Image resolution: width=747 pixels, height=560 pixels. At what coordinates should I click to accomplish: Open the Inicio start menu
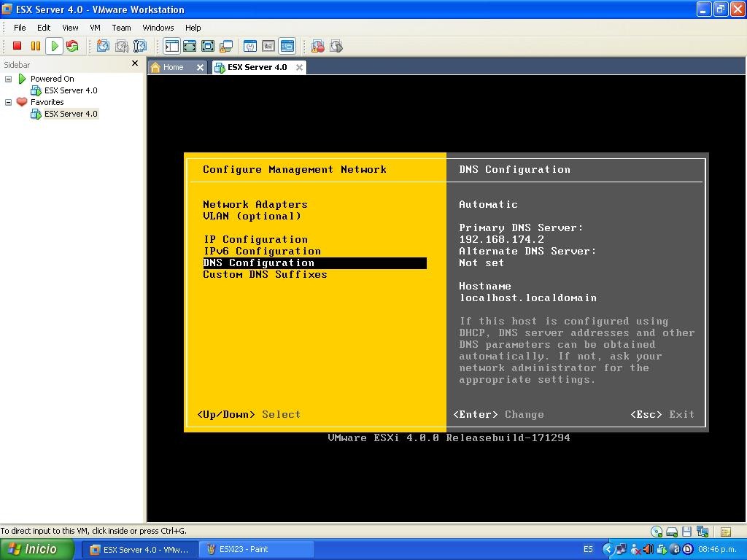(36, 550)
